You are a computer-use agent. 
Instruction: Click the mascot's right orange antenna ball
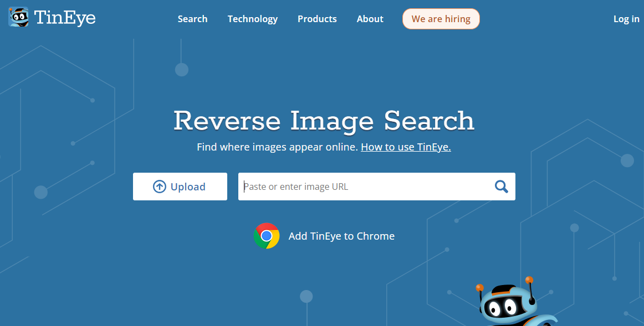pyautogui.click(x=529, y=280)
